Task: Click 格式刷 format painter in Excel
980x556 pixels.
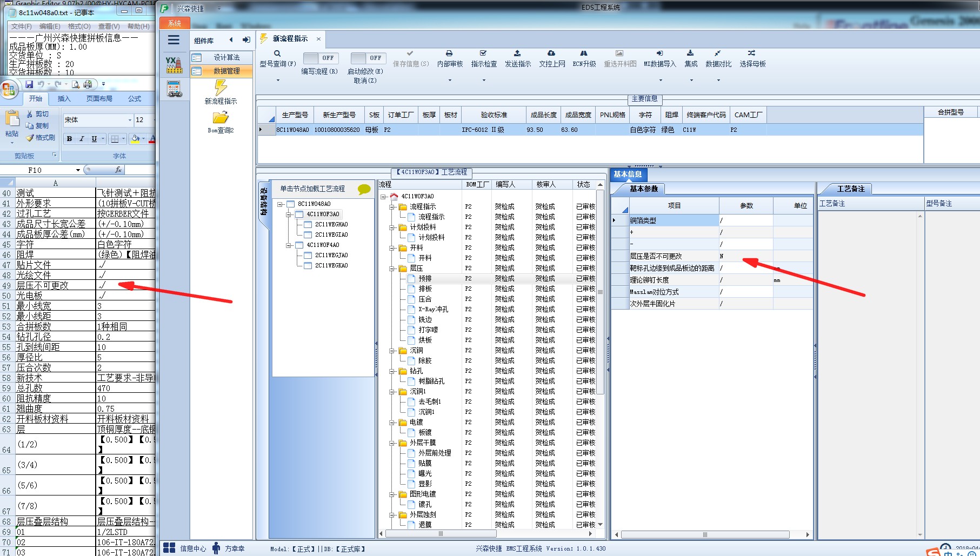Action: pyautogui.click(x=41, y=137)
